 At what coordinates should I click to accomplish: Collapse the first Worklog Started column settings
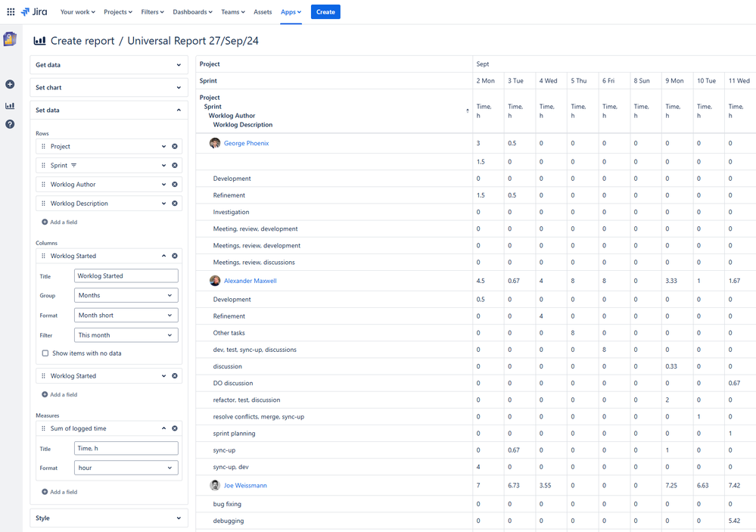164,256
